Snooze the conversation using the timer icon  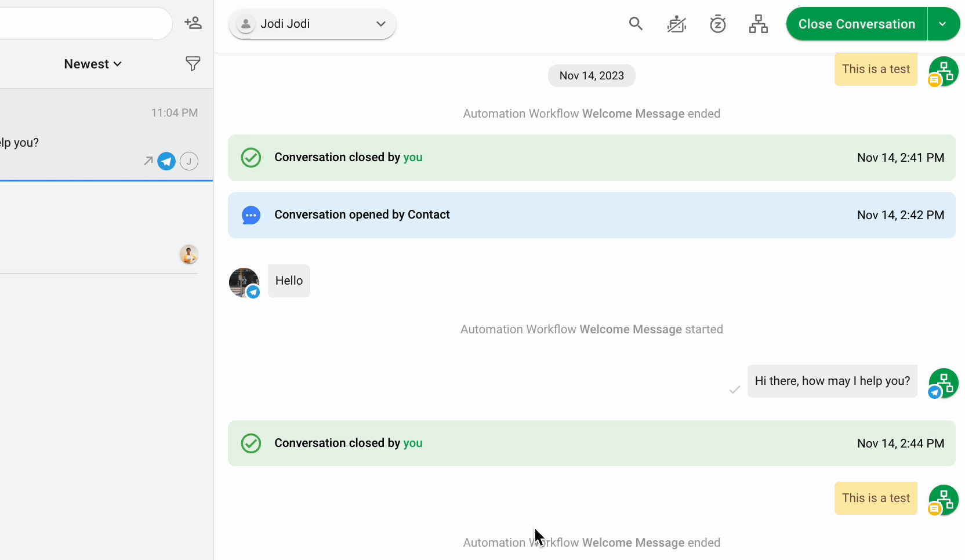coord(717,24)
